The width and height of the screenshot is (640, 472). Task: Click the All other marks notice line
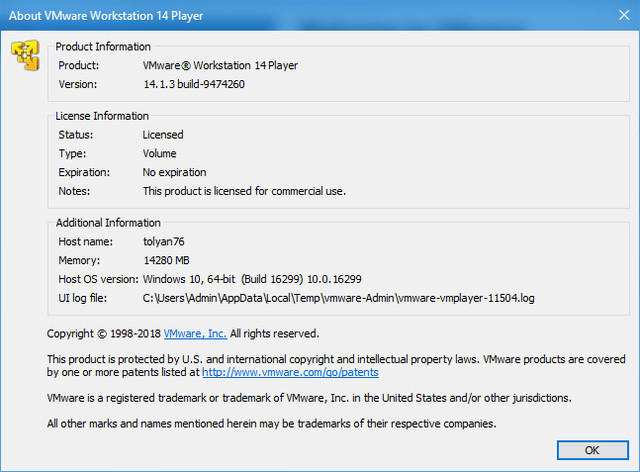click(271, 424)
